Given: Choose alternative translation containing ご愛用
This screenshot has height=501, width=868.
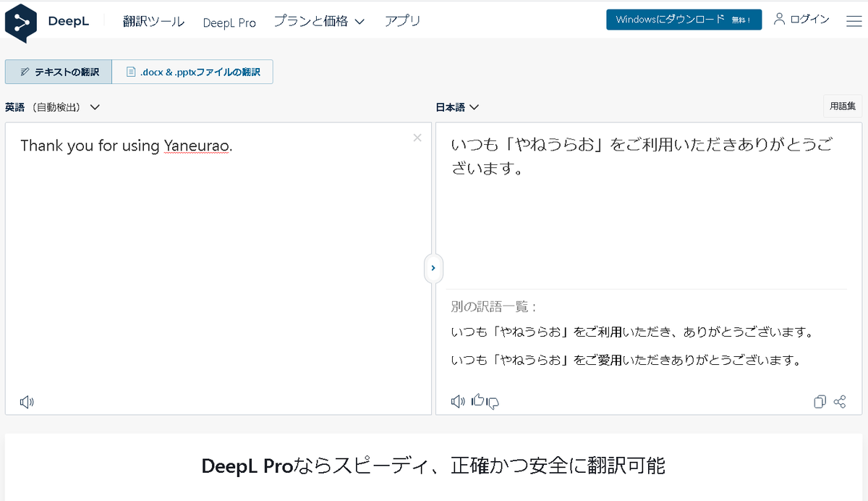Looking at the screenshot, I should [x=626, y=360].
